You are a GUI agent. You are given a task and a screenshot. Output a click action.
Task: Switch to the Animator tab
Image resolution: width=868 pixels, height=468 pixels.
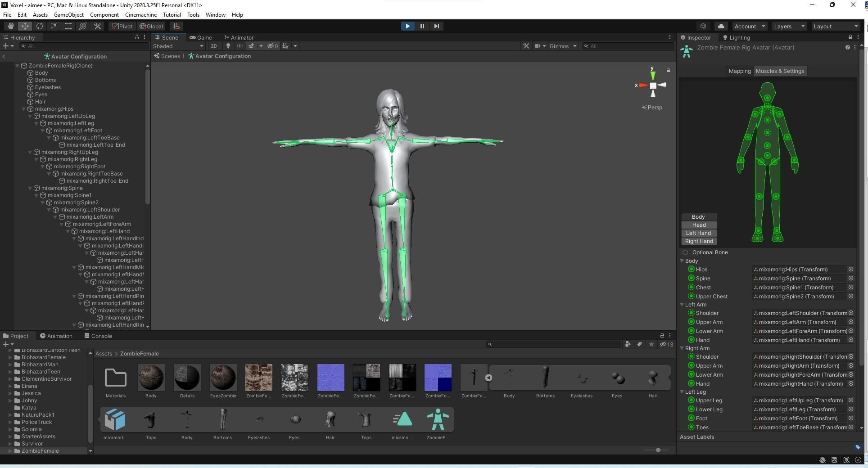point(239,37)
